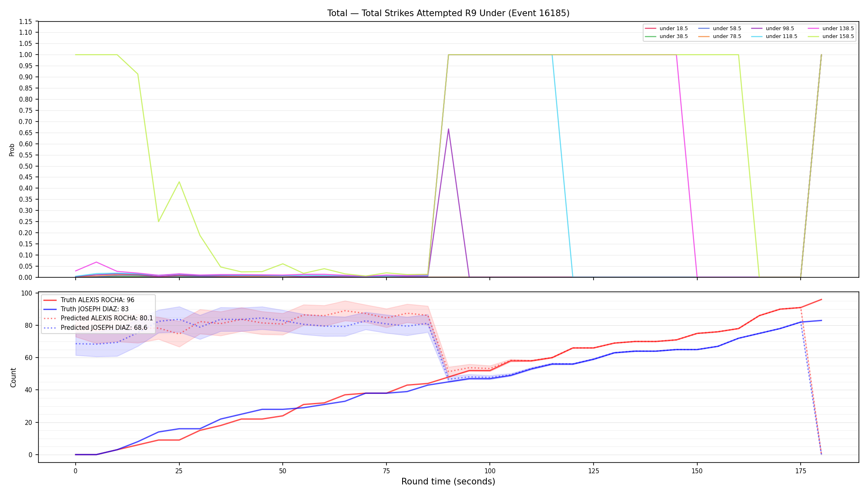Click the 100 tick on Count axis
This screenshot has width=868, height=496.
[27, 293]
